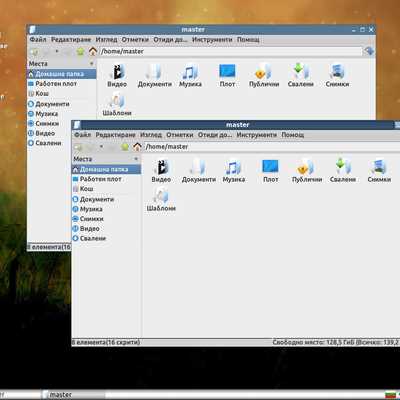This screenshot has height=400, width=400.
Task: Open the Отметки menu in the front window
Action: pyautogui.click(x=180, y=135)
